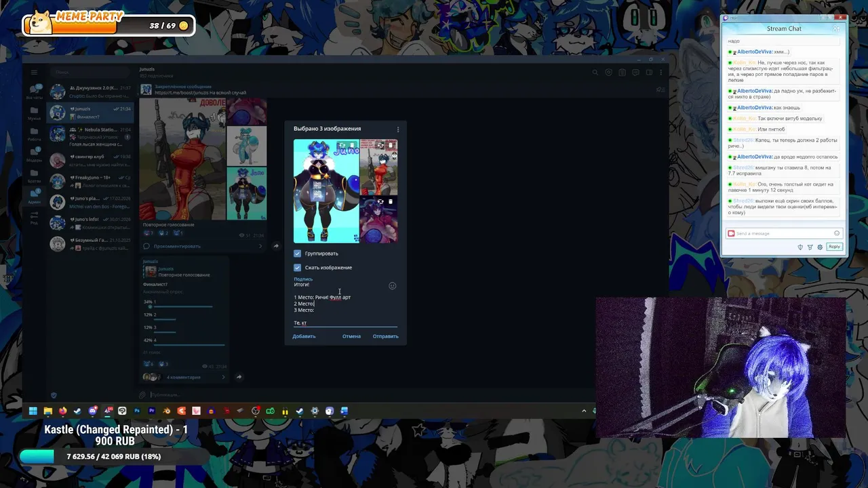Click the Добавить button in the dialog

tap(304, 336)
